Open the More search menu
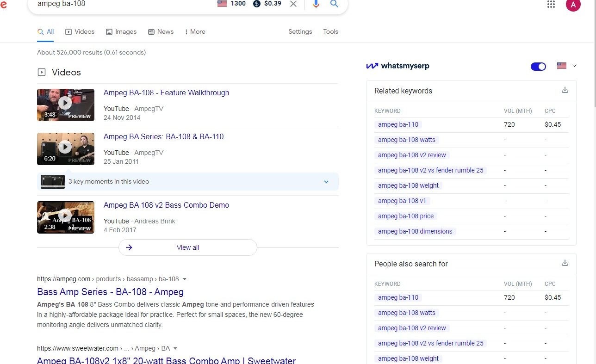 click(x=195, y=31)
